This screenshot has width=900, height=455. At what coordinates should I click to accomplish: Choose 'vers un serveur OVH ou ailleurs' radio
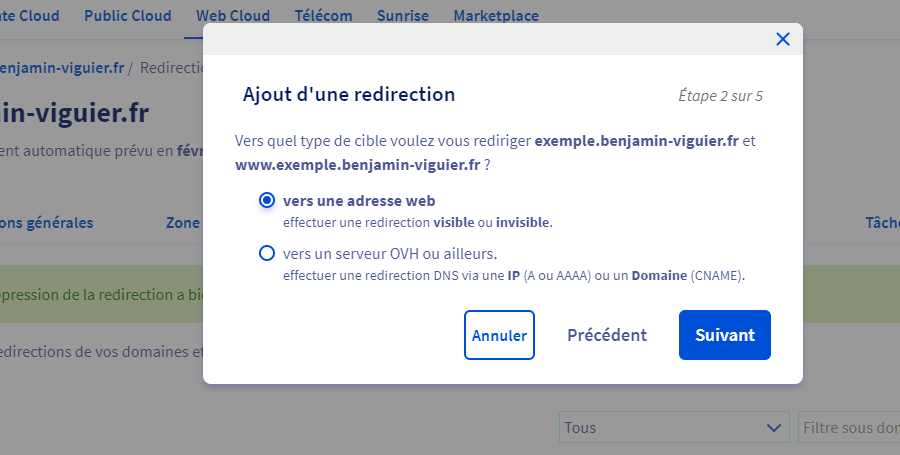click(x=267, y=253)
